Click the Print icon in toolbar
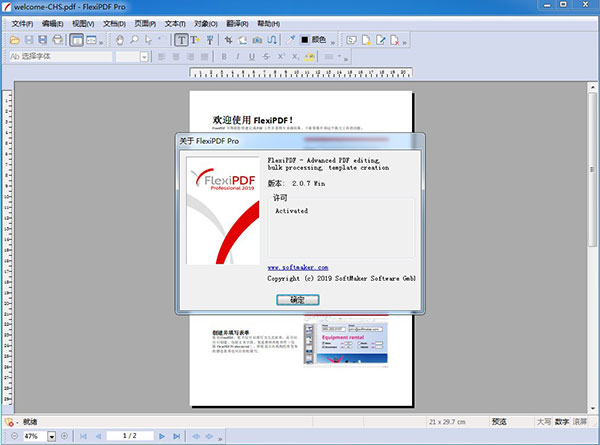This screenshot has width=600, height=445. click(57, 40)
